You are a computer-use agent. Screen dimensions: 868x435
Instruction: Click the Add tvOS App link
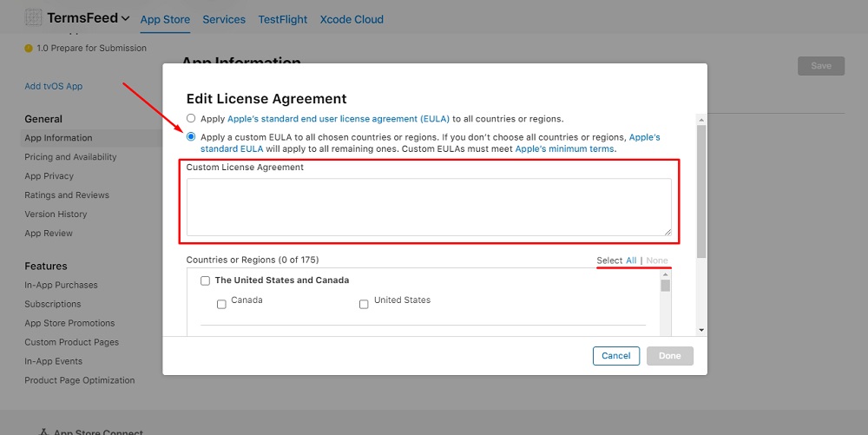click(53, 86)
